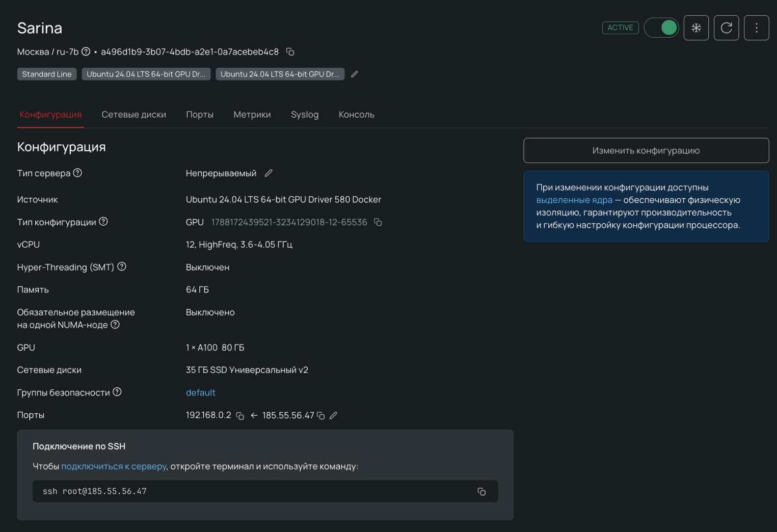
Task: Edit the port IP binding
Action: coord(333,416)
